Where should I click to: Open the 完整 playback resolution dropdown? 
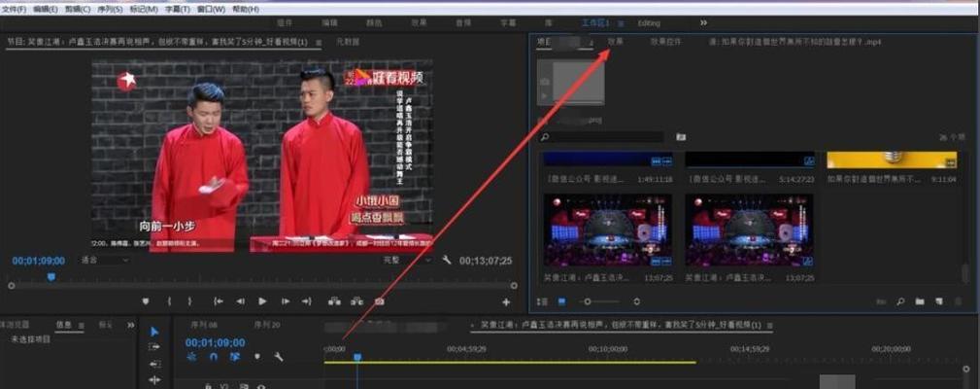coord(408,261)
